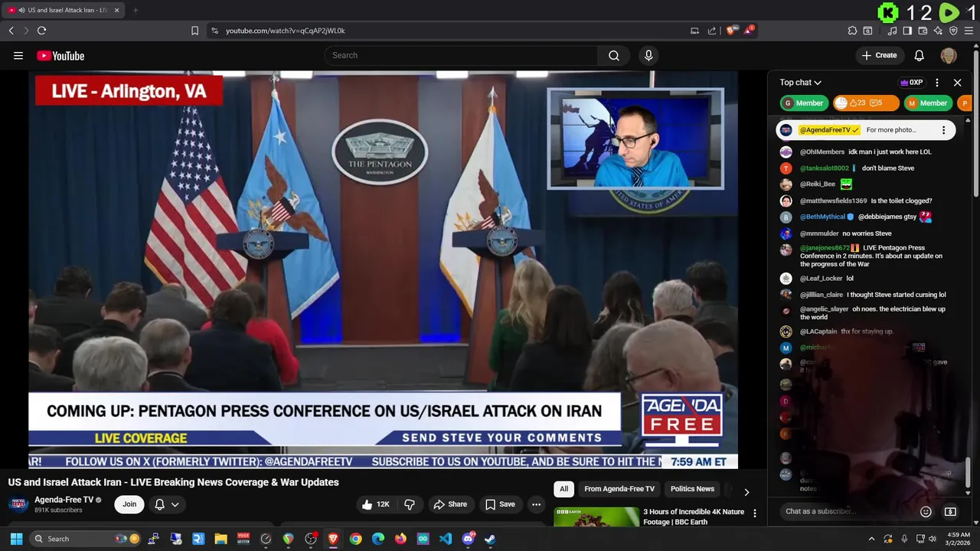980x551 pixels.
Task: Click the magnifier search button
Action: point(614,55)
